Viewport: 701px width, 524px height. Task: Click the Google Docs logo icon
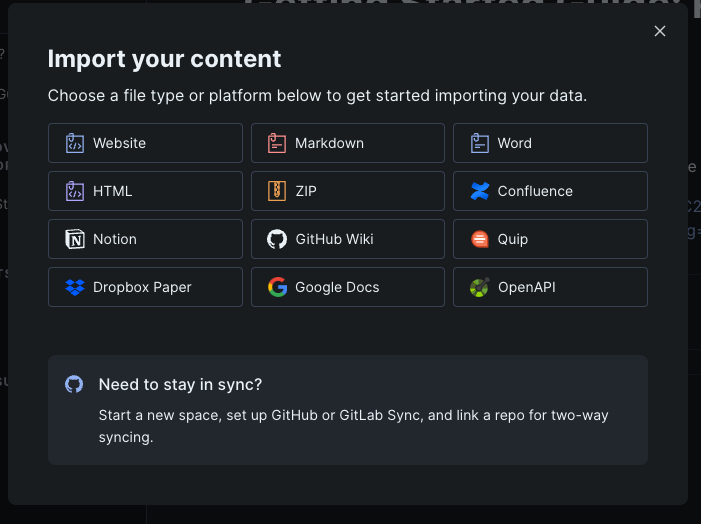[277, 287]
